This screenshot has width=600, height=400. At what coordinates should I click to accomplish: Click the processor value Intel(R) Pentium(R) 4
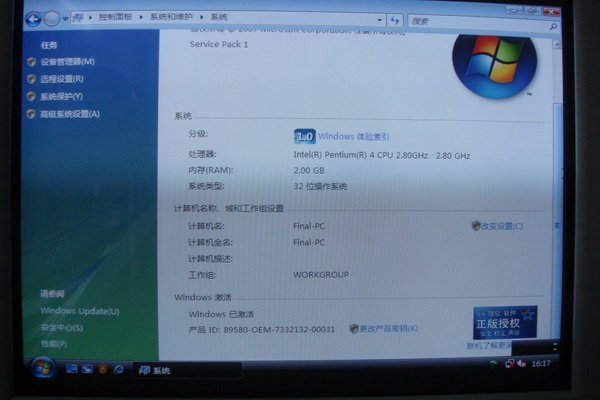tap(382, 155)
